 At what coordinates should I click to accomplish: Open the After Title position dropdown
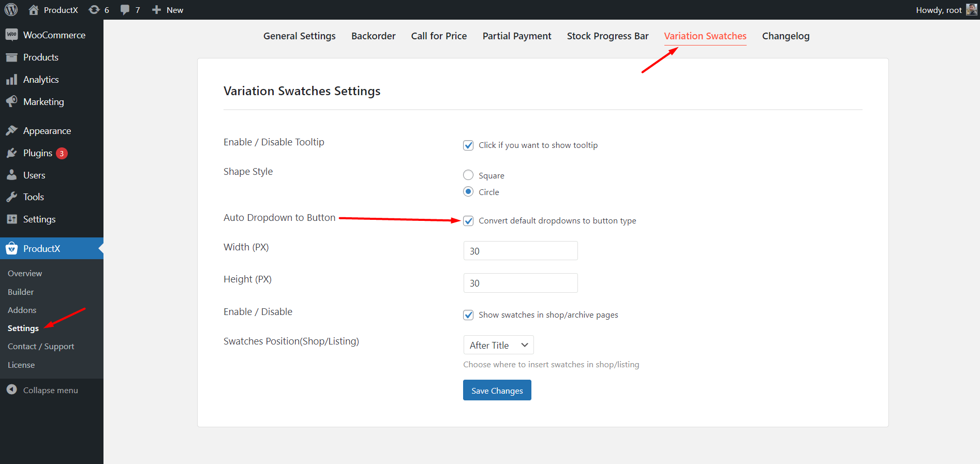click(498, 345)
